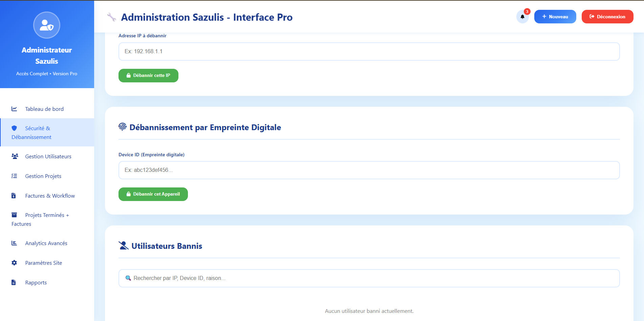Open the Rapports menu item
The image size is (644, 321).
tap(36, 282)
